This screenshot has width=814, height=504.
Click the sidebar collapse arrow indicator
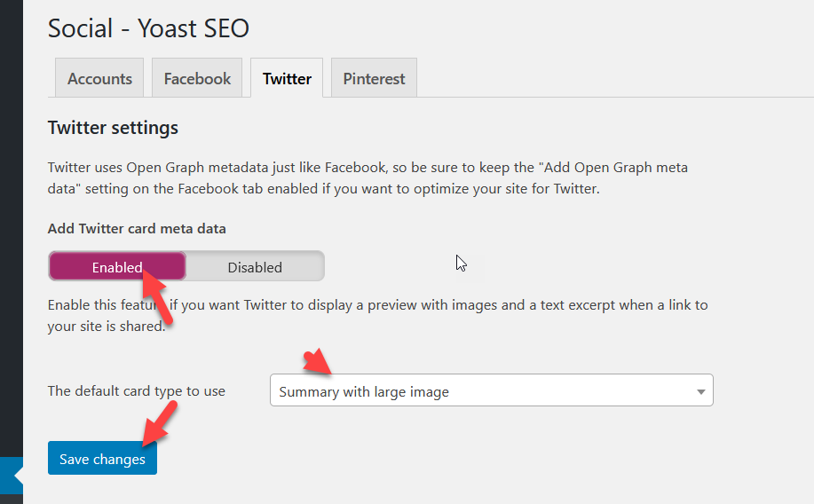point(17,476)
